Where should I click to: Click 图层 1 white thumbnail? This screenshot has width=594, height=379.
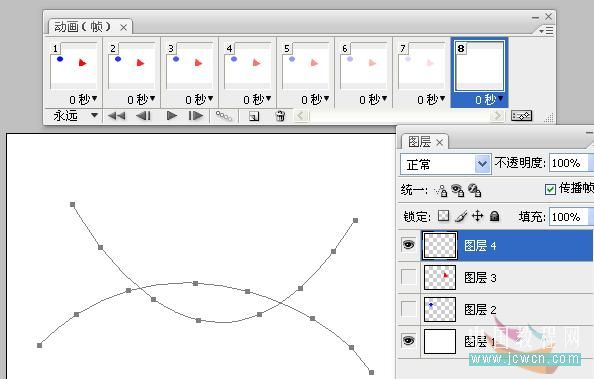[440, 341]
